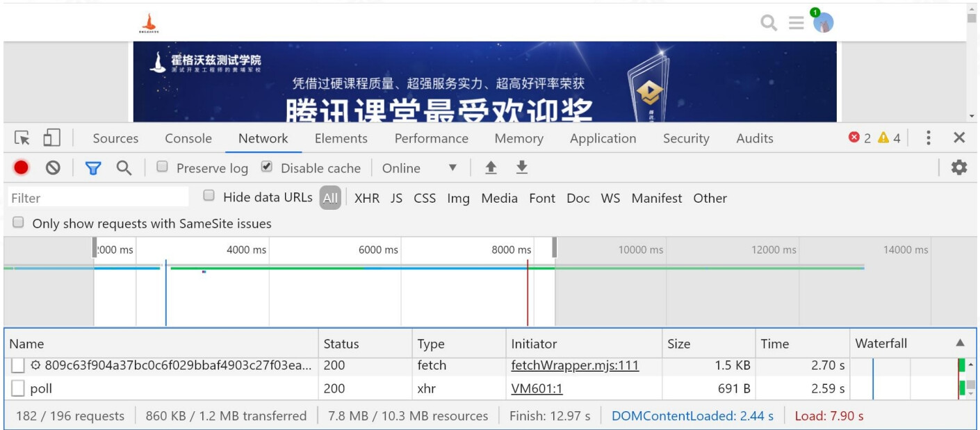The width and height of the screenshot is (980, 430).
Task: Filter requests by JS
Action: (x=396, y=198)
